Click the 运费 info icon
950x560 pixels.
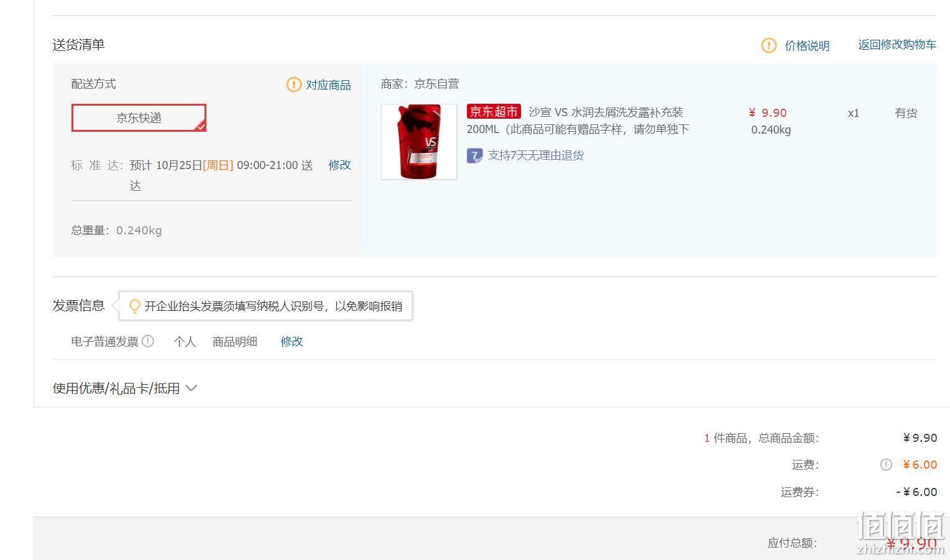pos(886,465)
